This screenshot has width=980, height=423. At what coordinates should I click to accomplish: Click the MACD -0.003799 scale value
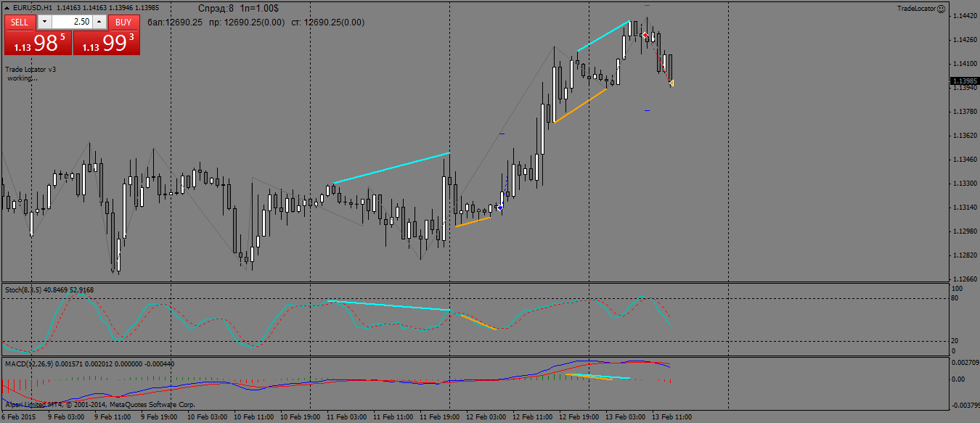pyautogui.click(x=965, y=406)
